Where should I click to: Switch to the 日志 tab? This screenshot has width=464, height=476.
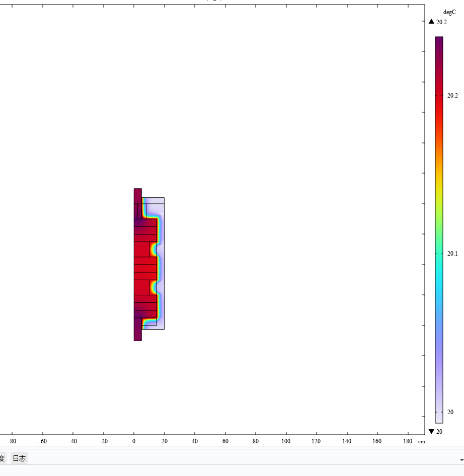coord(19,458)
